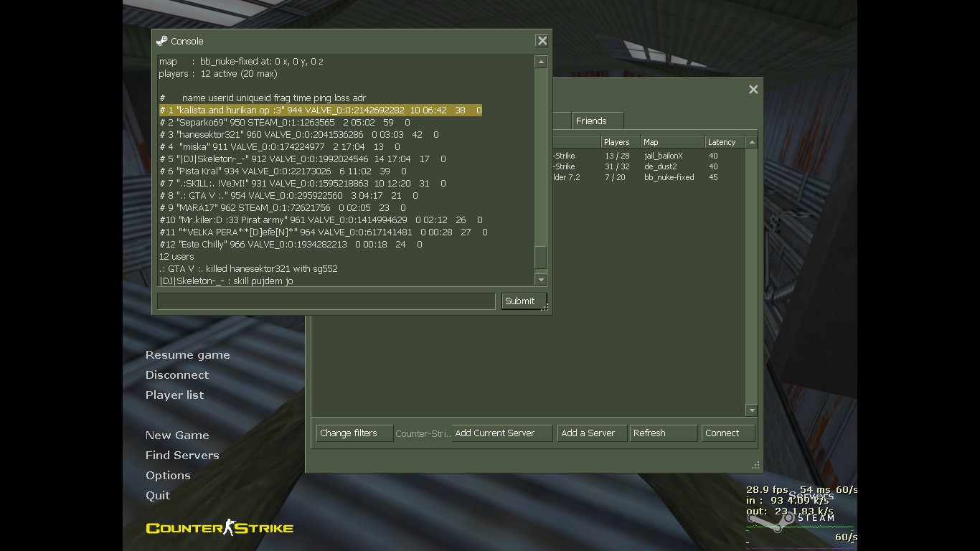Switch to the Friends tab
This screenshot has height=551, width=980.
click(597, 121)
